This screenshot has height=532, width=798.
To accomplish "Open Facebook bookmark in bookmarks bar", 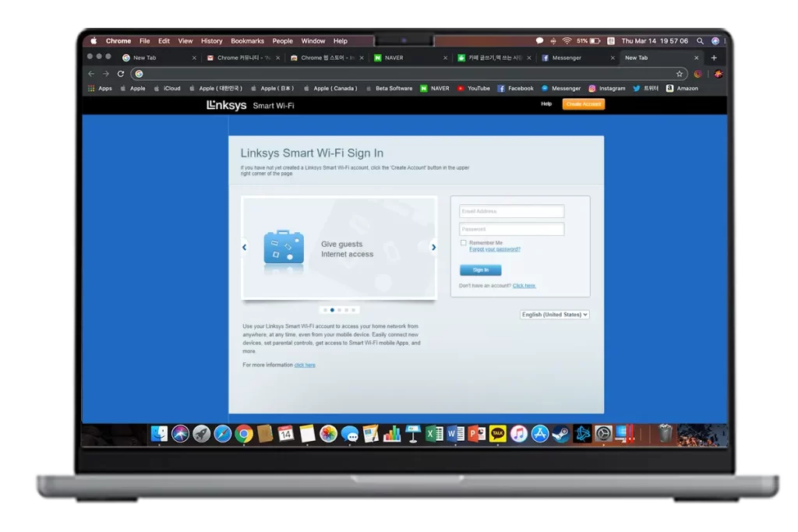I will pyautogui.click(x=516, y=89).
